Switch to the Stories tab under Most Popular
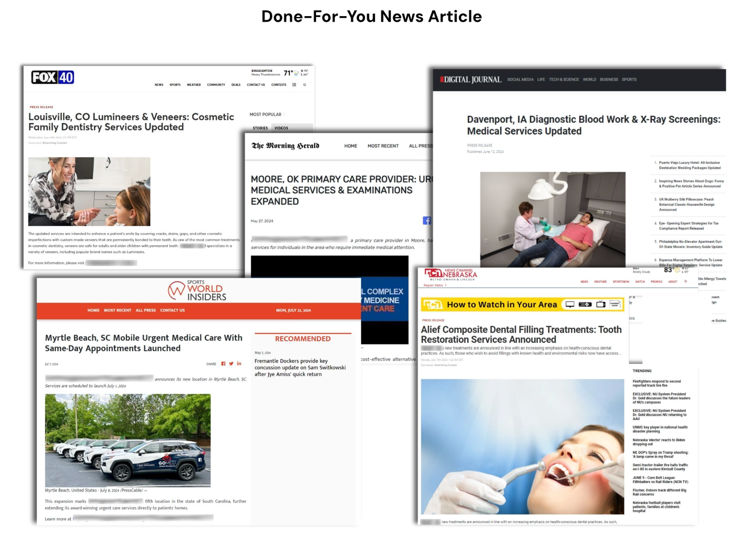This screenshot has width=756, height=555. click(x=260, y=128)
